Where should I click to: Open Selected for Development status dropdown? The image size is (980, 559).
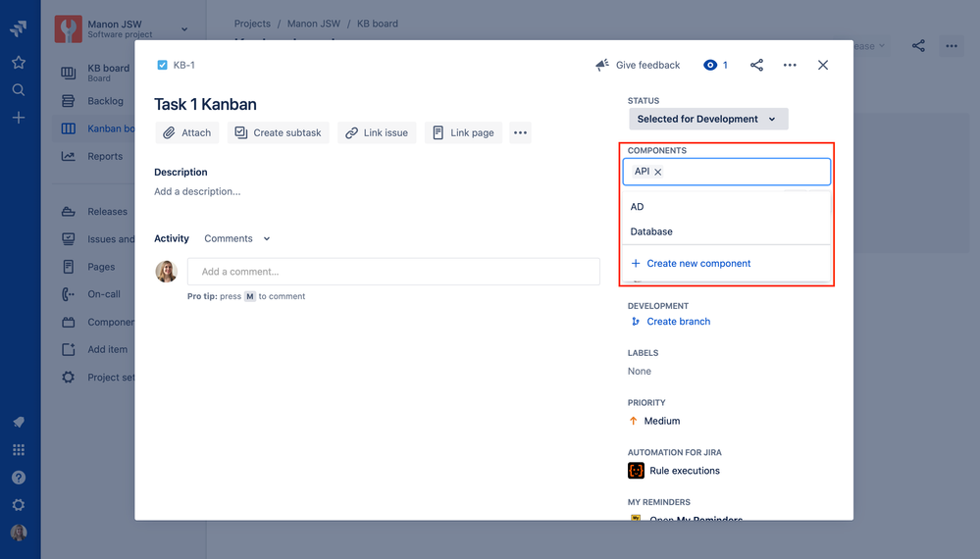pyautogui.click(x=708, y=119)
